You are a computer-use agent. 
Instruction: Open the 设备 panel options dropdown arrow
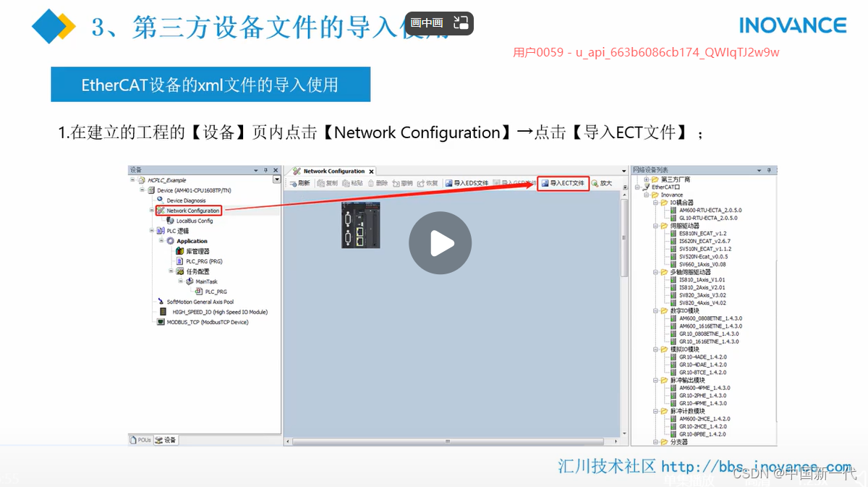pos(256,170)
